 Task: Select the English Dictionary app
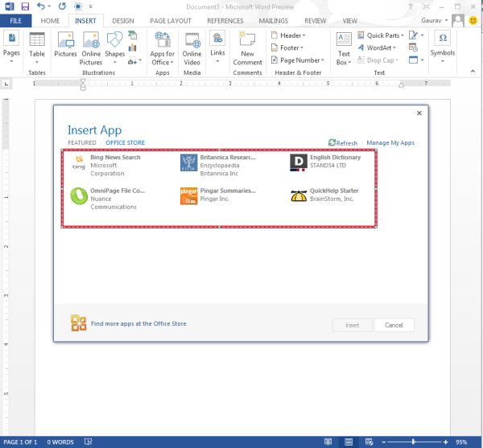[326, 162]
